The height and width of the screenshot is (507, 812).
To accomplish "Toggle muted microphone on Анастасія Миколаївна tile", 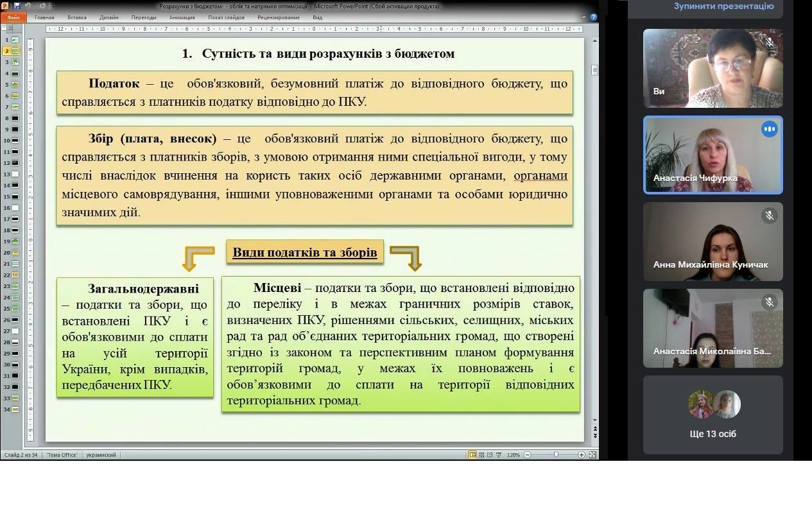I will pyautogui.click(x=769, y=302).
